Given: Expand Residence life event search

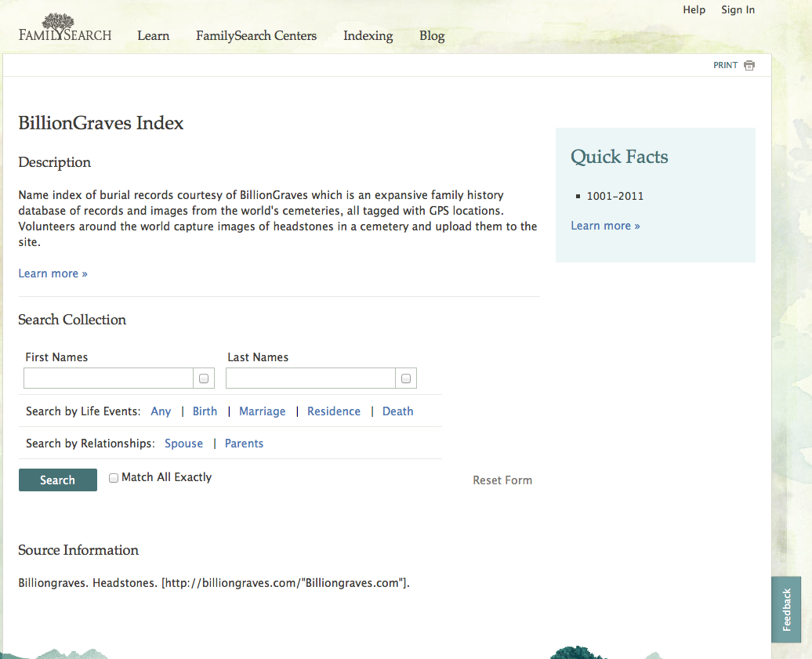Looking at the screenshot, I should coord(334,411).
